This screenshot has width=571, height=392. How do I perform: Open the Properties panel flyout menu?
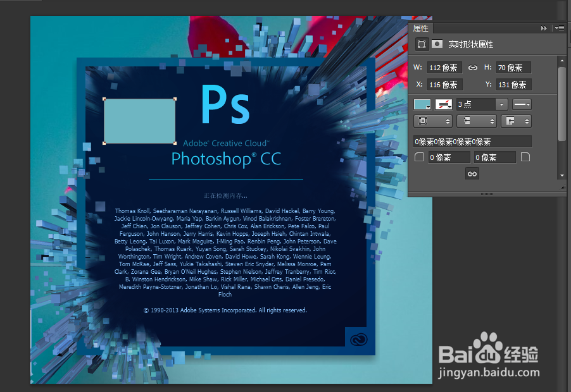tap(560, 28)
